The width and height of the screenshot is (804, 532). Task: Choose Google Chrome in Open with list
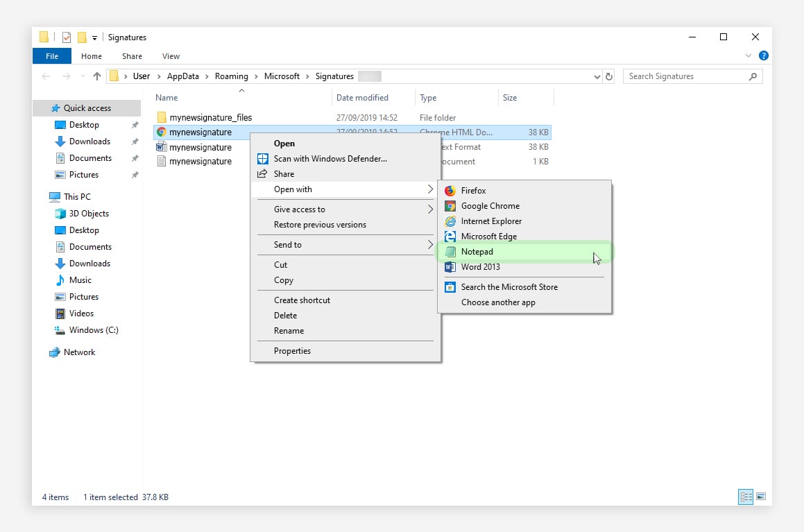click(524, 206)
